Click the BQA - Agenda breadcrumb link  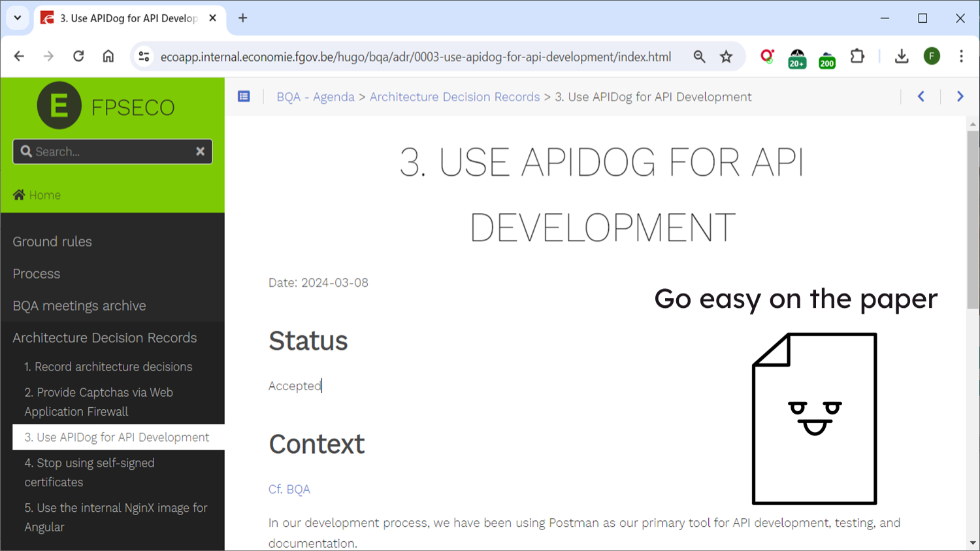pyautogui.click(x=315, y=97)
